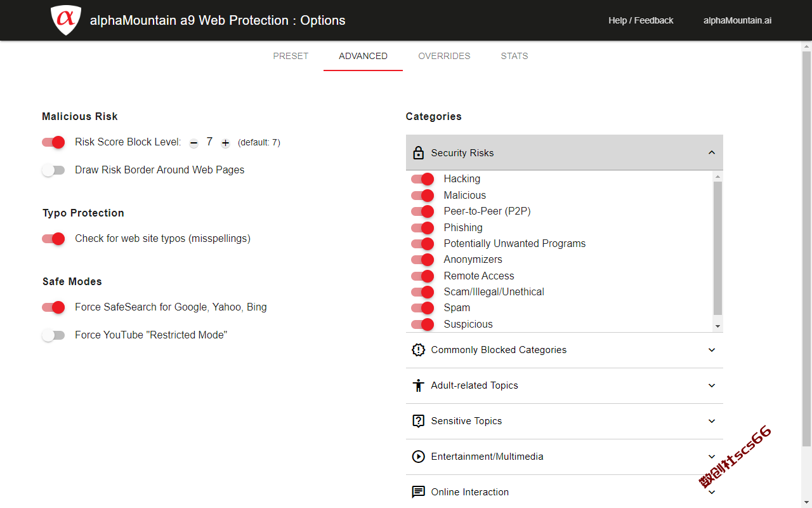Expand Adult-related Topics chevron
812x508 pixels.
(x=712, y=385)
